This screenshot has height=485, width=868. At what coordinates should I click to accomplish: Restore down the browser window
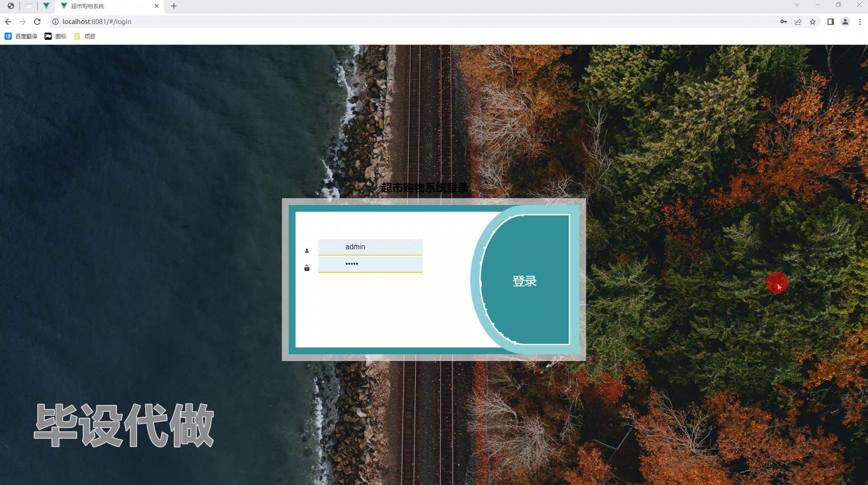coord(838,5)
